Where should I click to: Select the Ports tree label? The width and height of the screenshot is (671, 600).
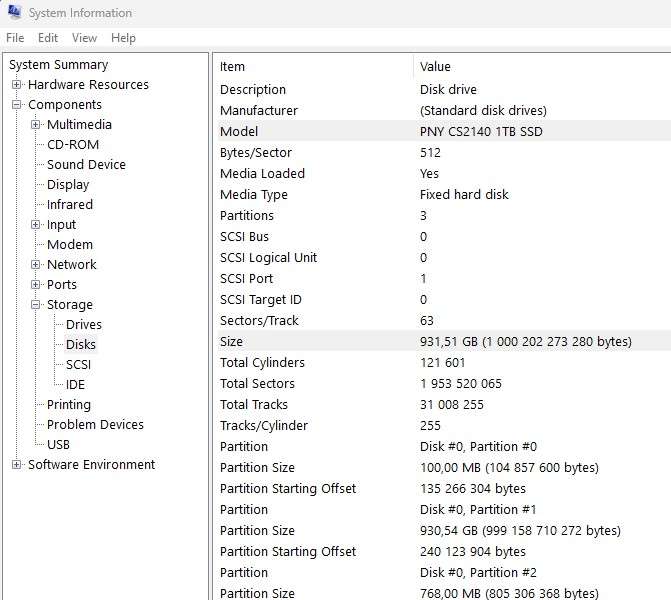coord(62,285)
